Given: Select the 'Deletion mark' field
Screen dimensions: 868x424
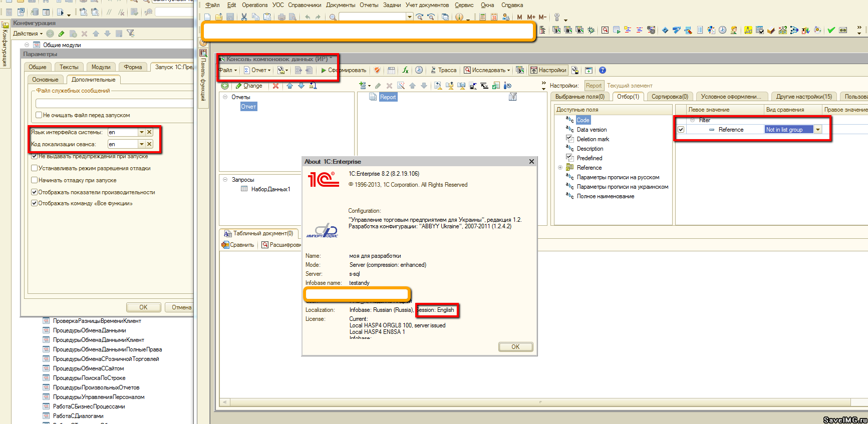Looking at the screenshot, I should coord(593,139).
